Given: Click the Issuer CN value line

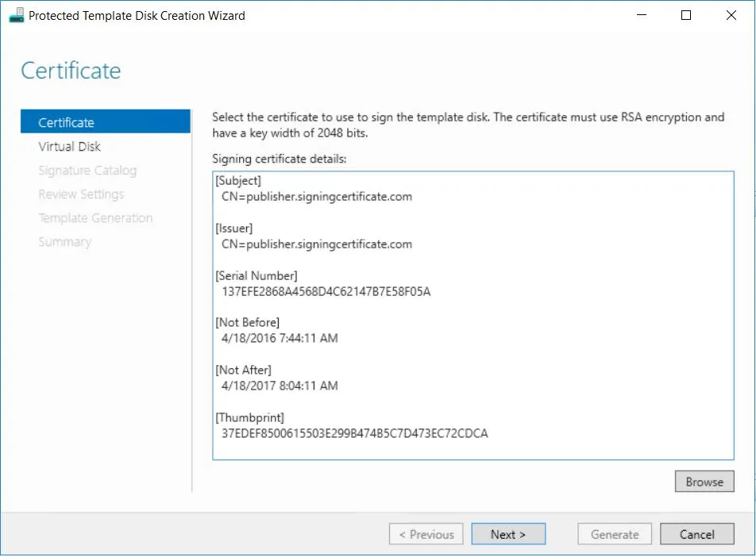Looking at the screenshot, I should coord(317,244).
